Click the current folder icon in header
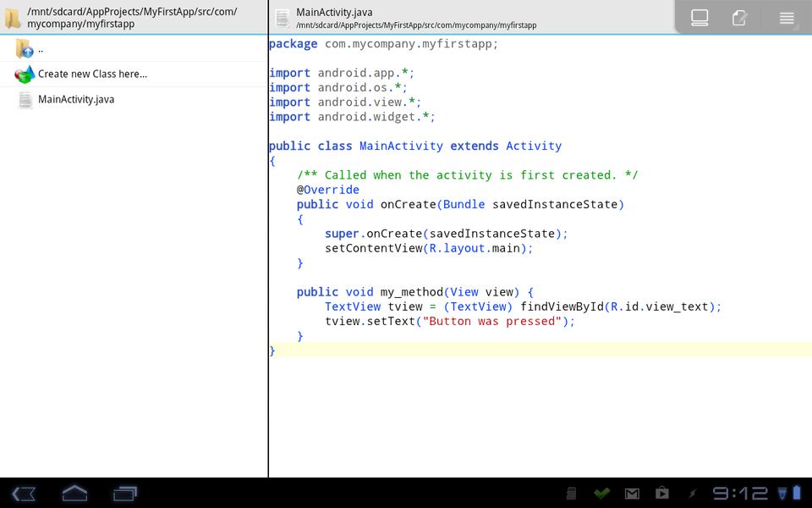The height and width of the screenshot is (508, 812). click(14, 18)
